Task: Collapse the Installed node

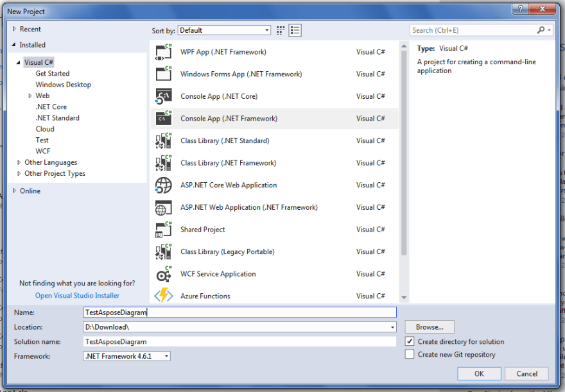Action: coord(14,45)
